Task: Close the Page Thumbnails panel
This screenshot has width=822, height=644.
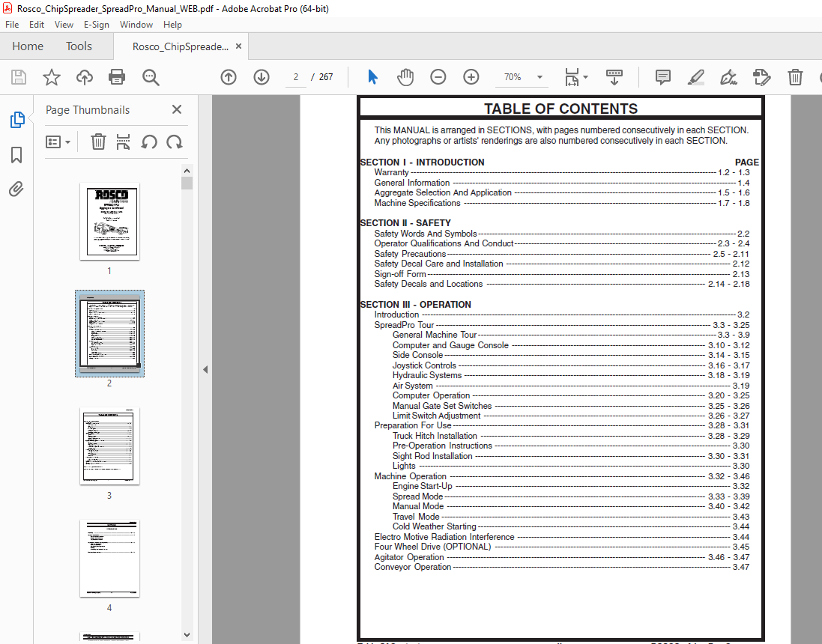Action: click(x=177, y=109)
